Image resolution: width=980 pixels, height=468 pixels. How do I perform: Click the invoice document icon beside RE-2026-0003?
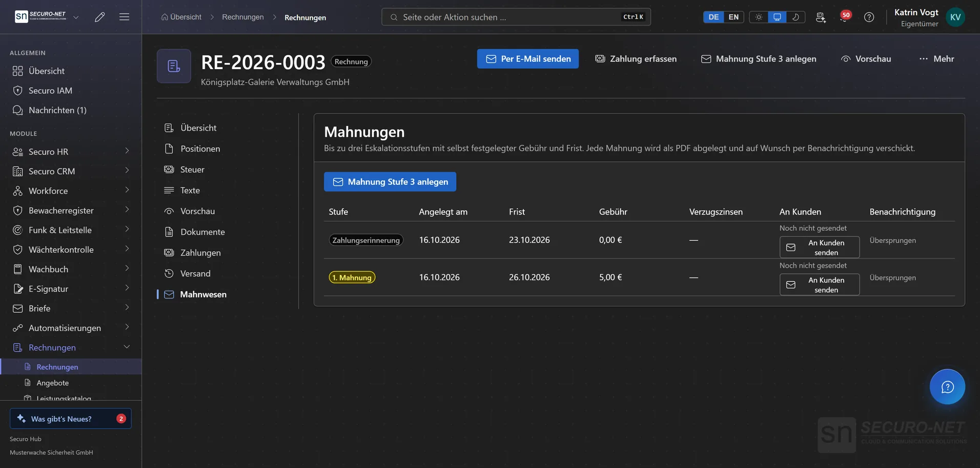click(x=174, y=66)
